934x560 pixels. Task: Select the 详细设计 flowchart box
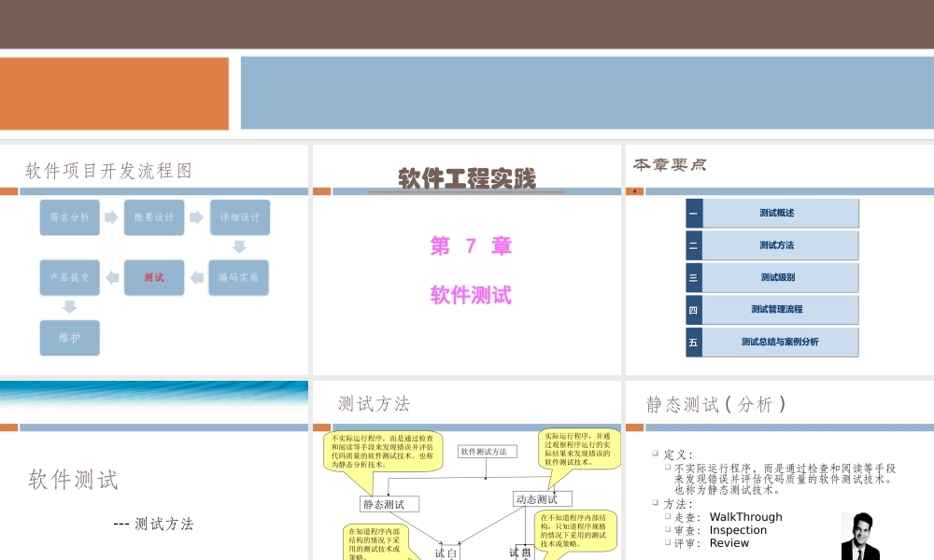point(238,217)
